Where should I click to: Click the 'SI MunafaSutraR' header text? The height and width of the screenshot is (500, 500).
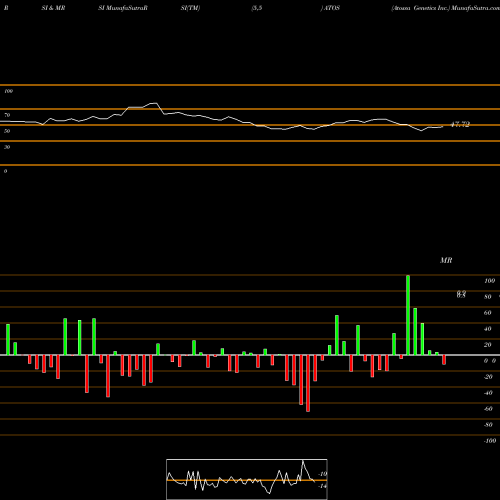123,8
